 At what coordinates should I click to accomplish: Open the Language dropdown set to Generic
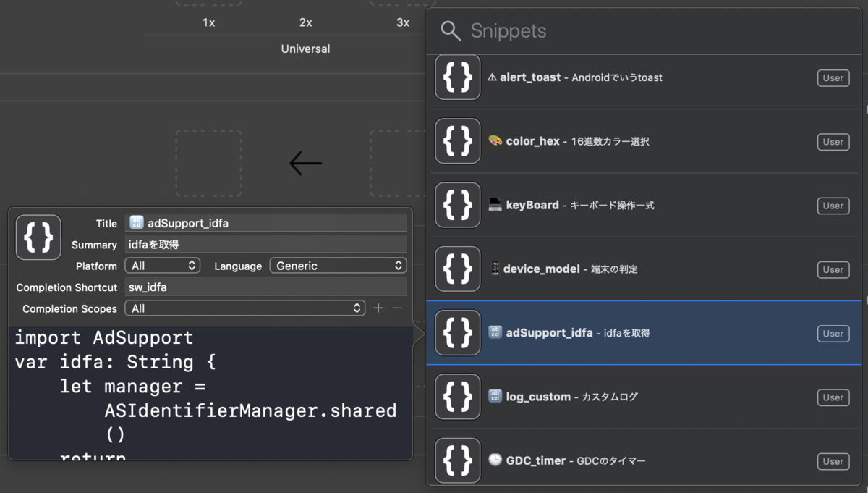[x=338, y=266]
